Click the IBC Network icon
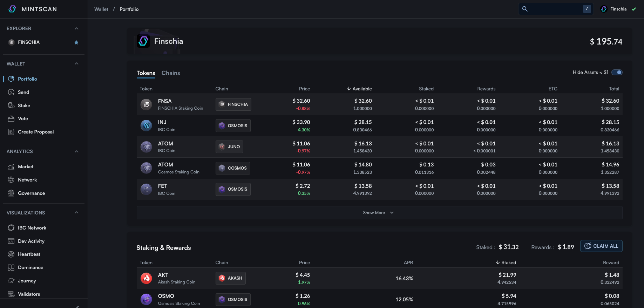 click(x=11, y=228)
